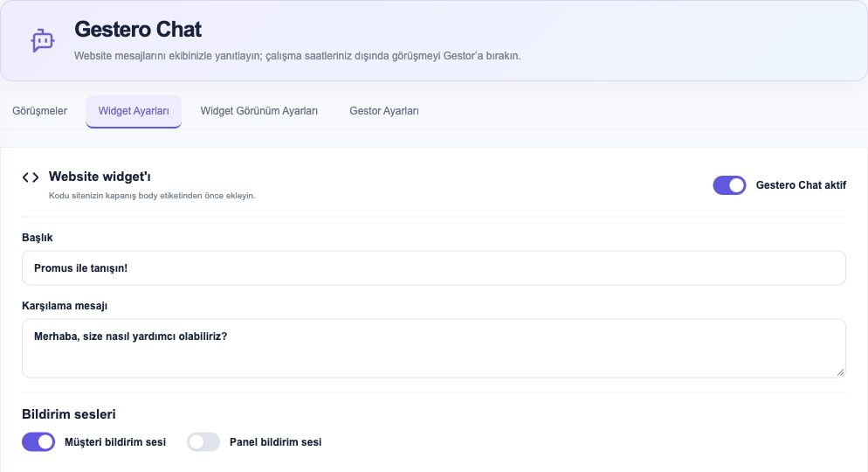Click the code brackets icon beside Website widget'ı

[31, 177]
